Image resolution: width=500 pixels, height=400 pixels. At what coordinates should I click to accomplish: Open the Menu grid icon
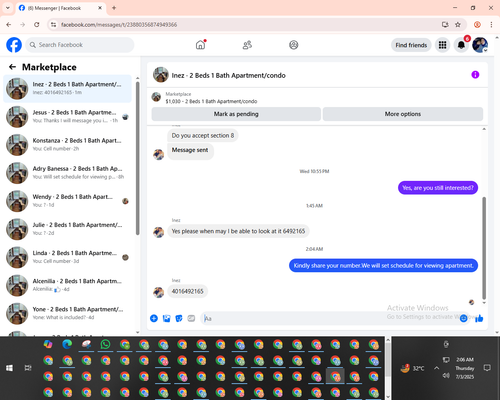pyautogui.click(x=442, y=45)
